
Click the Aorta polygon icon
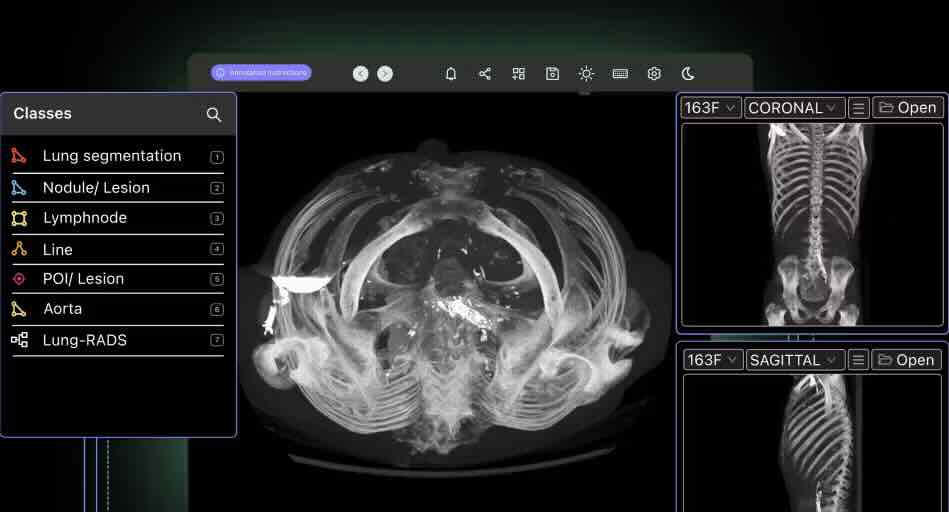(x=19, y=309)
